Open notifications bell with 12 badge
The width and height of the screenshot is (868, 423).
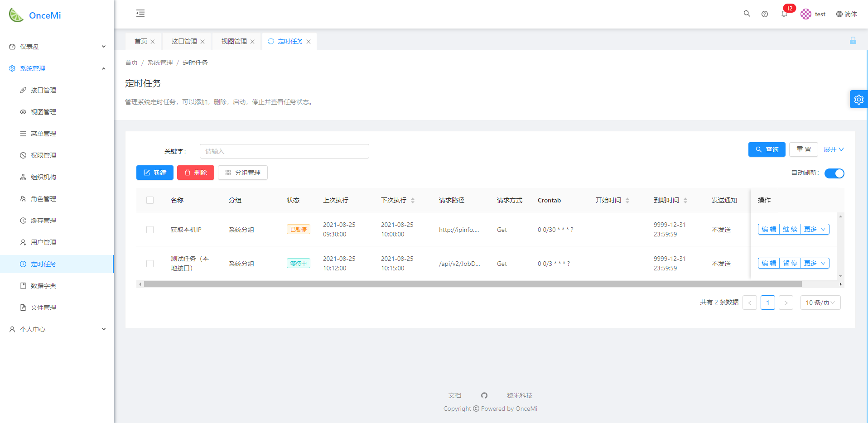click(784, 14)
